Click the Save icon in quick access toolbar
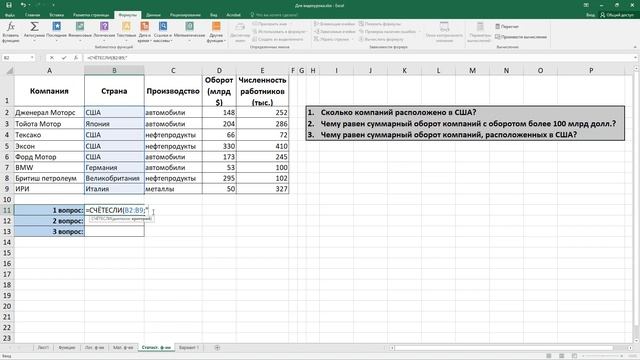This screenshot has height=360, width=640. point(9,5)
